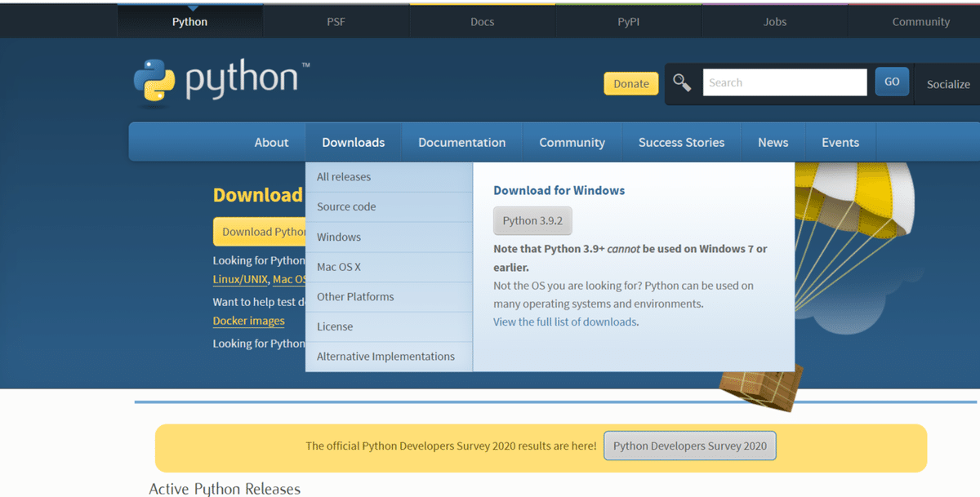
Task: Select Other Platforms menu entry
Action: click(390, 297)
